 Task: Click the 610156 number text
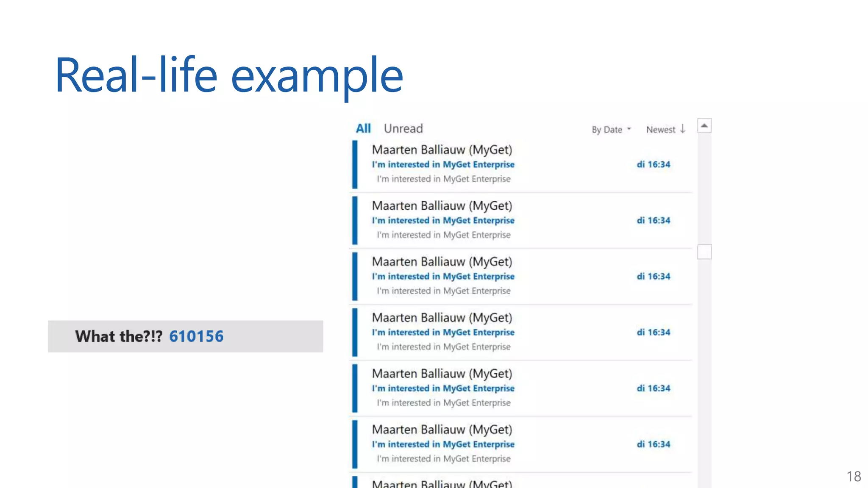[196, 336]
